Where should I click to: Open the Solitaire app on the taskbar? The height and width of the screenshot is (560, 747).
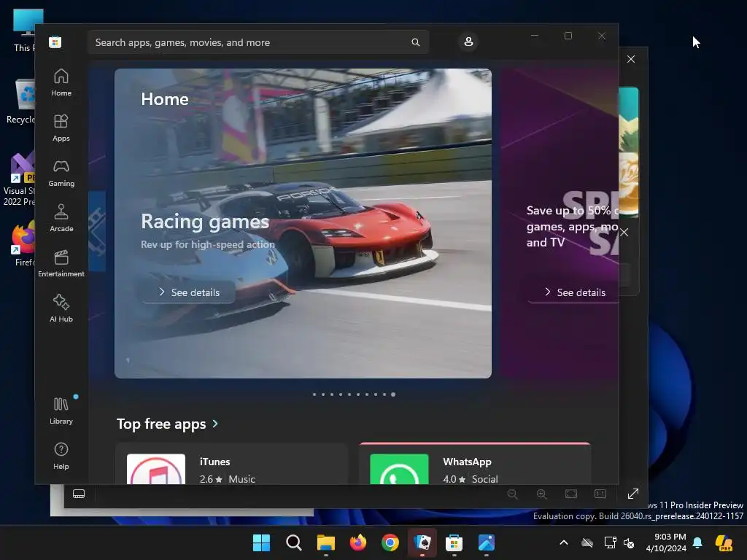(x=422, y=542)
